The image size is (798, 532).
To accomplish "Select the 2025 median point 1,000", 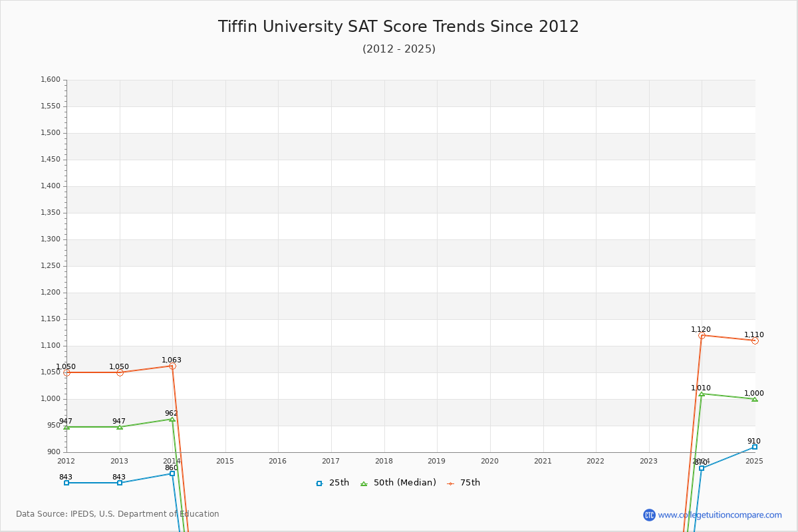I will click(x=755, y=399).
